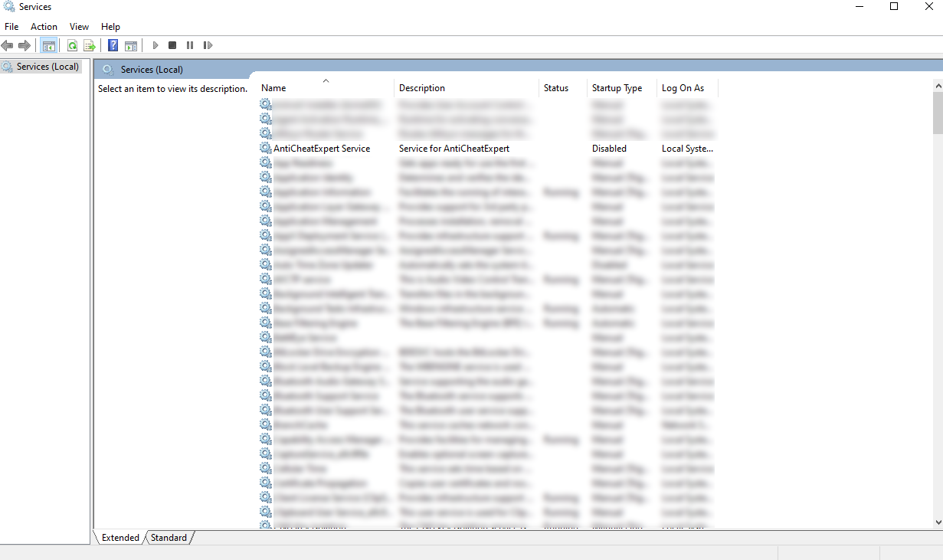Image resolution: width=943 pixels, height=560 pixels.
Task: Click the Pause Service toolbar icon
Action: coord(190,46)
